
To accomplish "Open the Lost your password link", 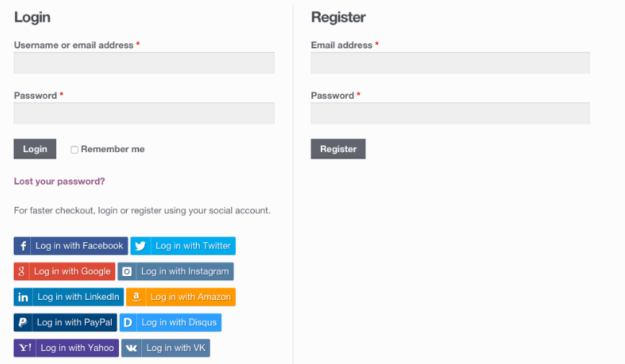I will click(59, 182).
